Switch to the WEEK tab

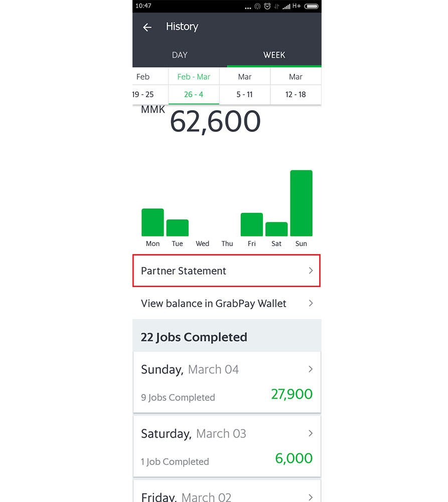coord(274,55)
